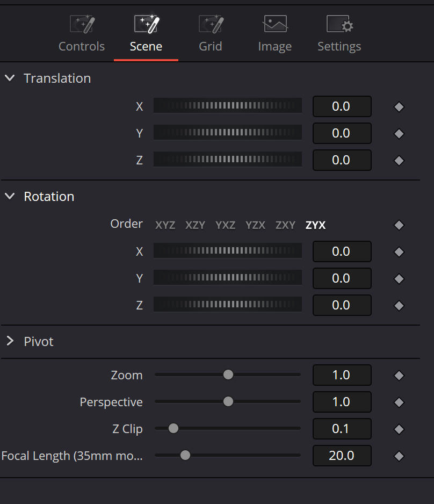Screen dimensions: 434x504
Task: Click the Focal Length value field
Action: 342,456
